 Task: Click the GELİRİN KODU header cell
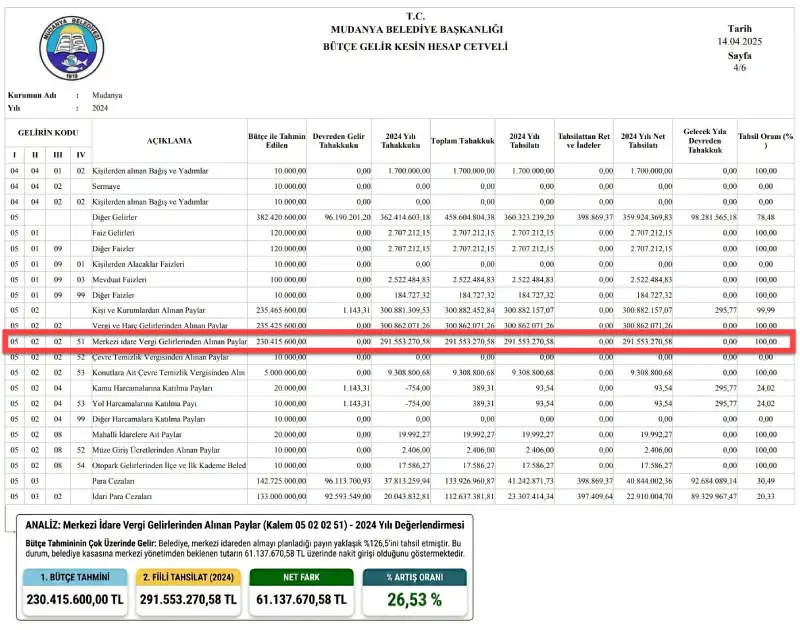(x=47, y=133)
